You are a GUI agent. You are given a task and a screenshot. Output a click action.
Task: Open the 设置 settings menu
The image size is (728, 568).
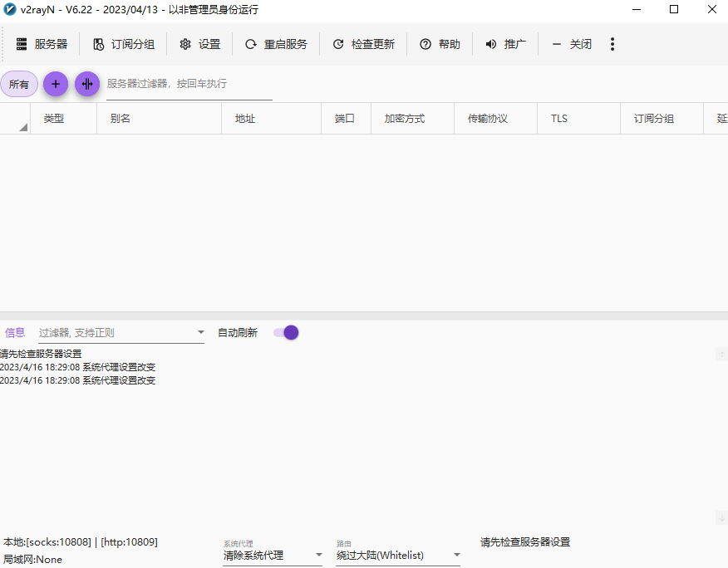tap(199, 44)
